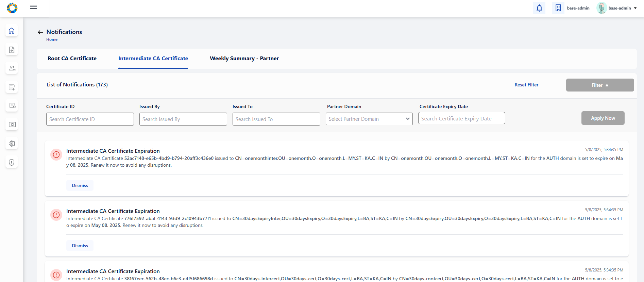This screenshot has height=282, width=644.
Task: Open the screen-gear sidebar icon
Action: click(12, 125)
